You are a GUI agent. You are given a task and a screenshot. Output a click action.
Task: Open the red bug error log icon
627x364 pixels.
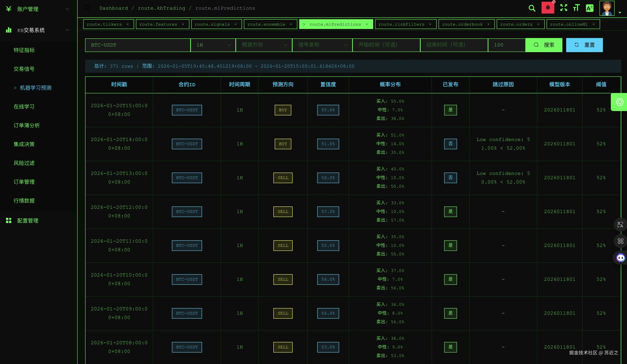(548, 8)
